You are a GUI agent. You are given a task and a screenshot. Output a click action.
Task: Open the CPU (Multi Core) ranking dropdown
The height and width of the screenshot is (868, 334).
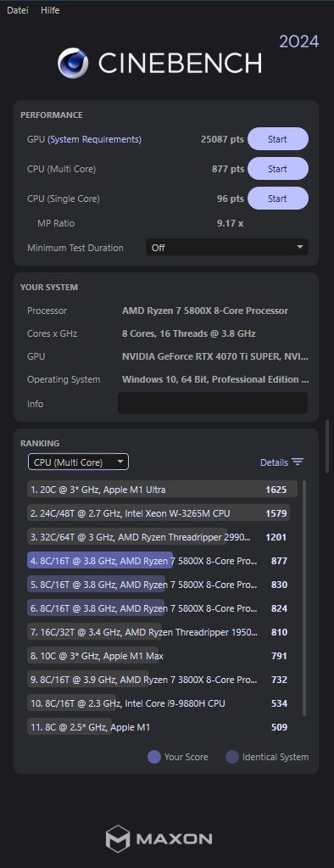coord(78,462)
